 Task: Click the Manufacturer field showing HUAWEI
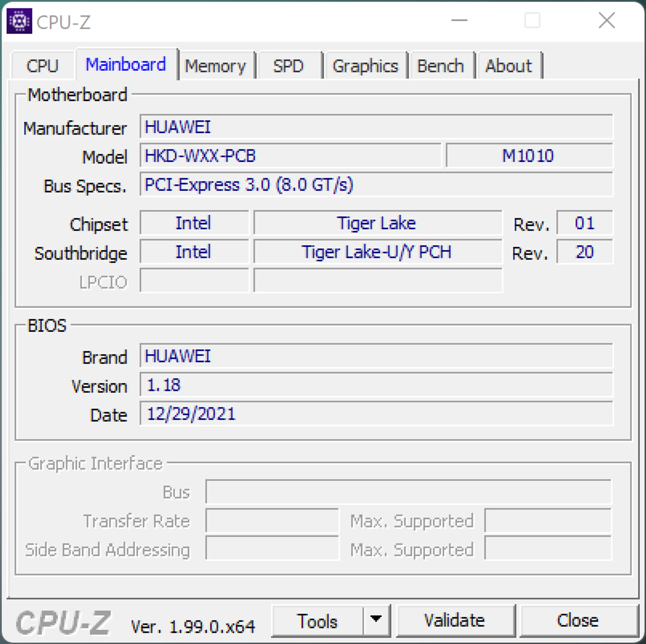coord(376,127)
